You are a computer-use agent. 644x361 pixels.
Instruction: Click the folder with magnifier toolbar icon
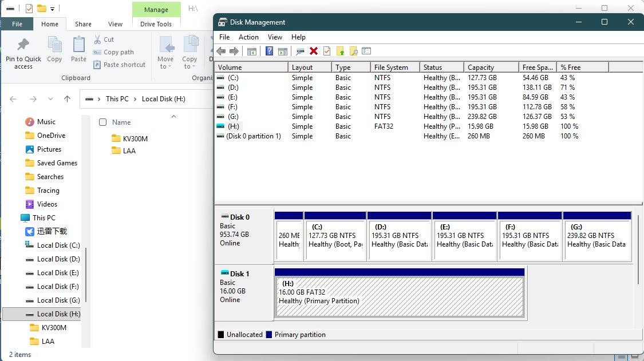click(354, 51)
